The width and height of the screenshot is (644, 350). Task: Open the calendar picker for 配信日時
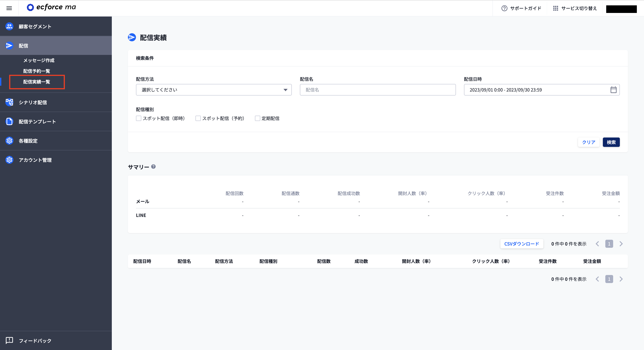pyautogui.click(x=614, y=90)
